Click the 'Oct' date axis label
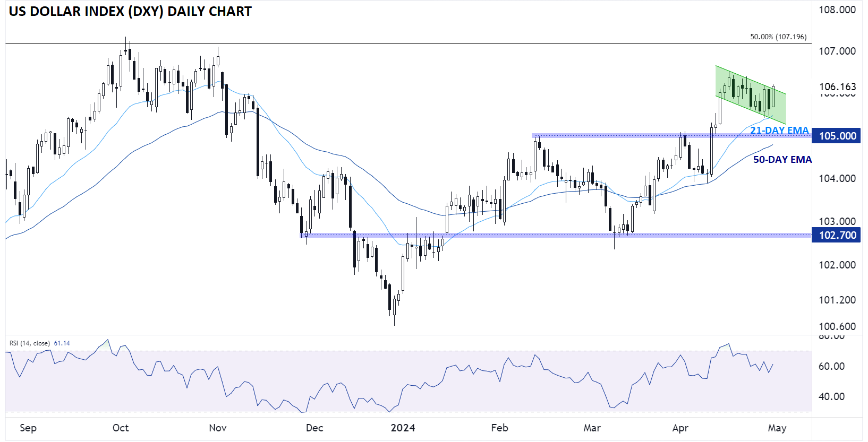868x442 pixels. point(121,428)
